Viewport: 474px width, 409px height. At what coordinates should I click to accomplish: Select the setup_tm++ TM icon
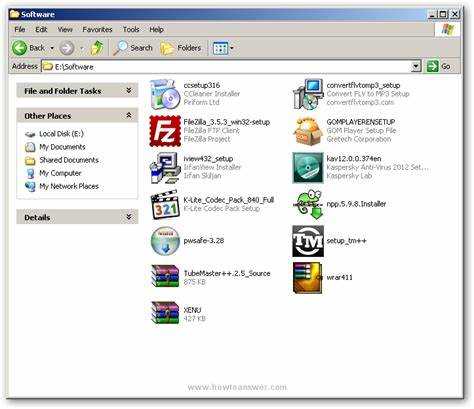pyautogui.click(x=308, y=241)
